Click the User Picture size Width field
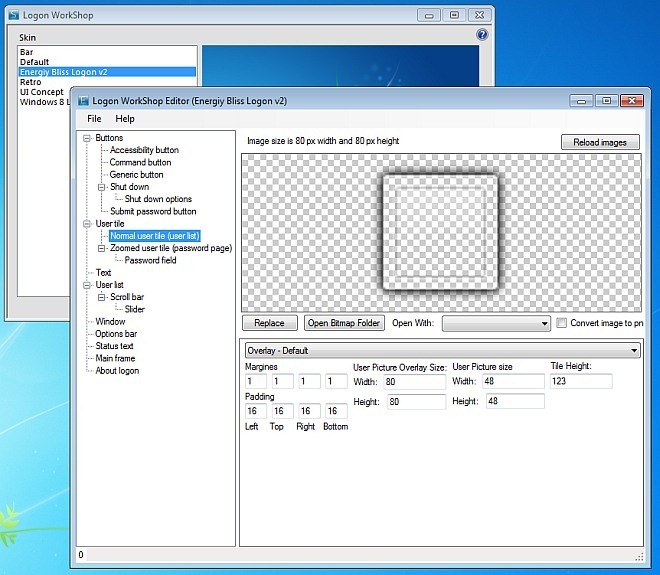Image resolution: width=660 pixels, height=575 pixels. coord(514,381)
